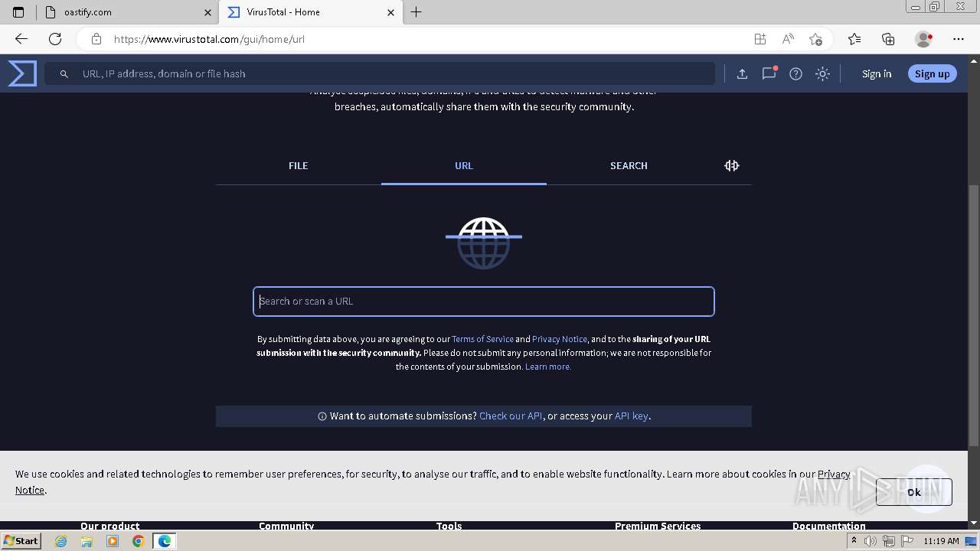Open the tab actions menu icon
This screenshot has width=980, height=551.
(x=18, y=12)
